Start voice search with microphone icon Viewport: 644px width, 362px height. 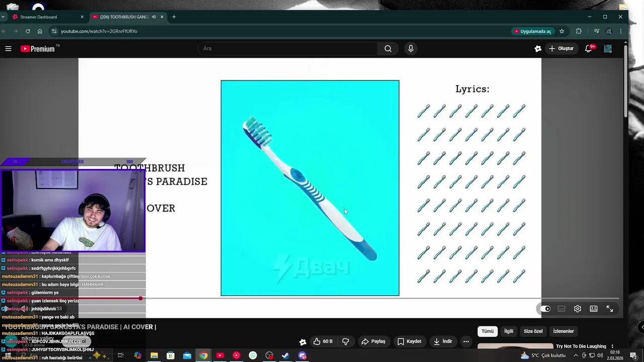[411, 49]
